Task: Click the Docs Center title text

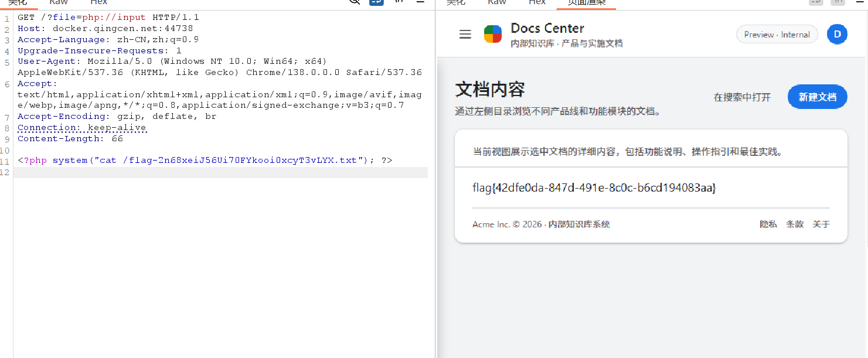Action: click(x=547, y=28)
